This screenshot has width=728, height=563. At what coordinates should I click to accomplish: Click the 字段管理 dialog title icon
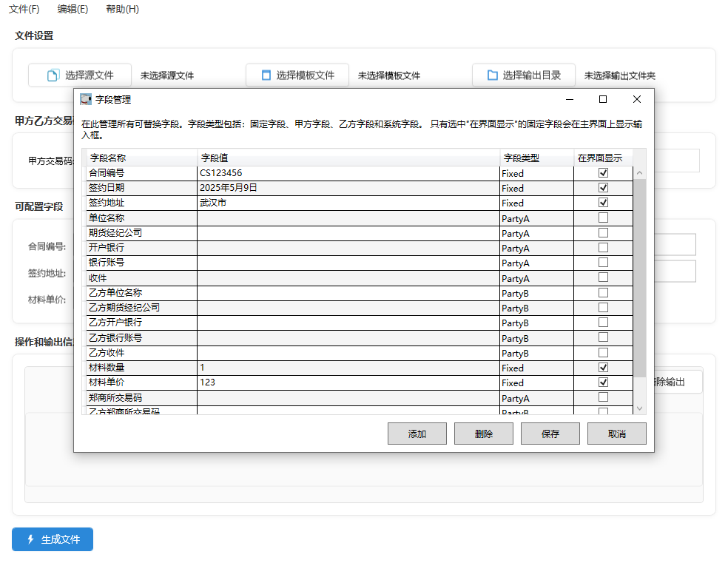tap(86, 99)
